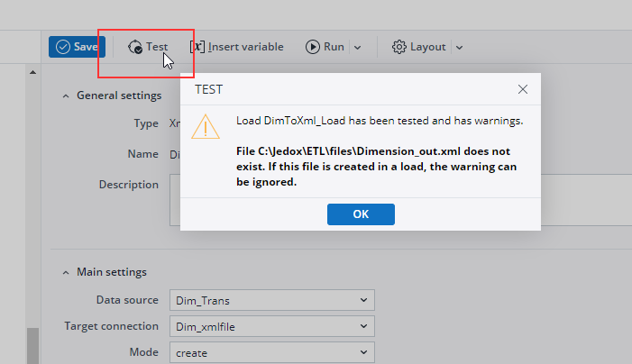Click the Layout gear icon
Viewport: 632px width, 364px height.
pos(398,47)
